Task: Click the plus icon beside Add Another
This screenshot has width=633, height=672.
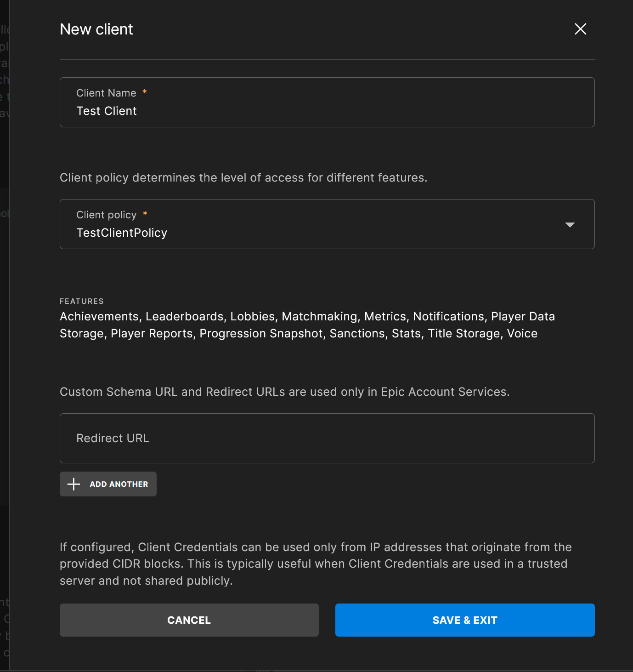Action: (x=73, y=484)
